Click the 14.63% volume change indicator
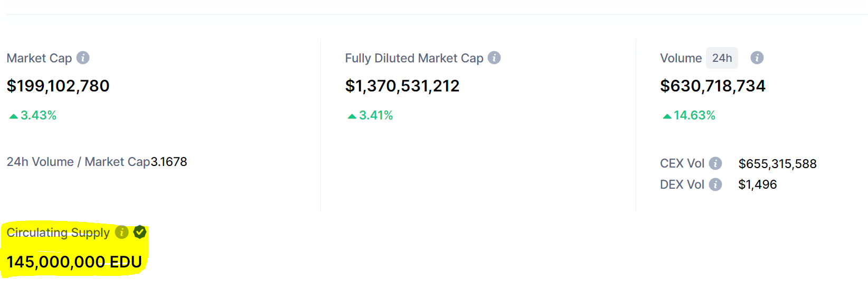868x287 pixels. [x=689, y=115]
